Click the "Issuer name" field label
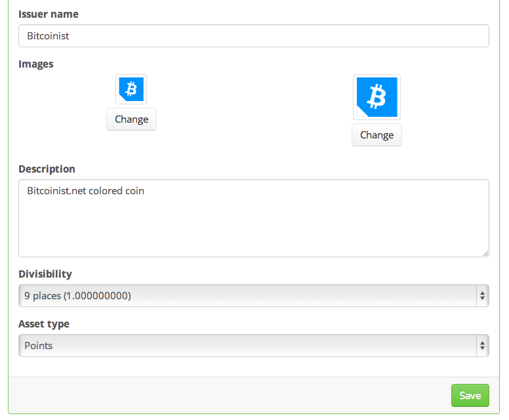The width and height of the screenshot is (509, 420). [49, 14]
